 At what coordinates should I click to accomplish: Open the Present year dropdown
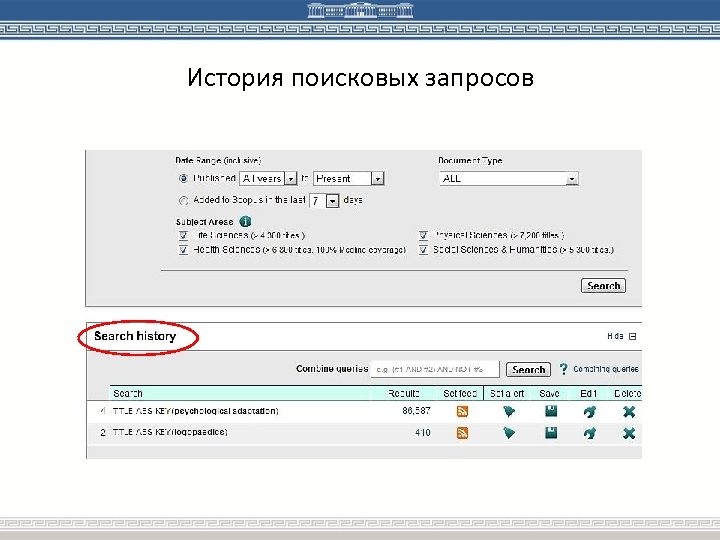coord(349,178)
